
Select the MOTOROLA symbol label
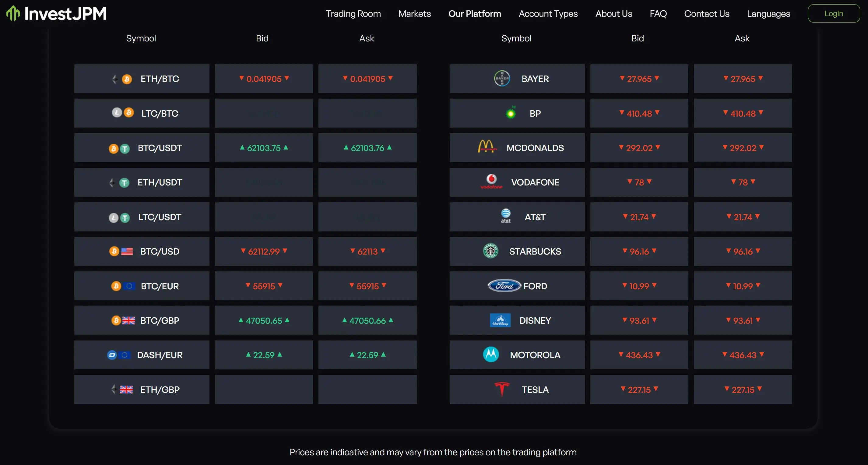(535, 355)
